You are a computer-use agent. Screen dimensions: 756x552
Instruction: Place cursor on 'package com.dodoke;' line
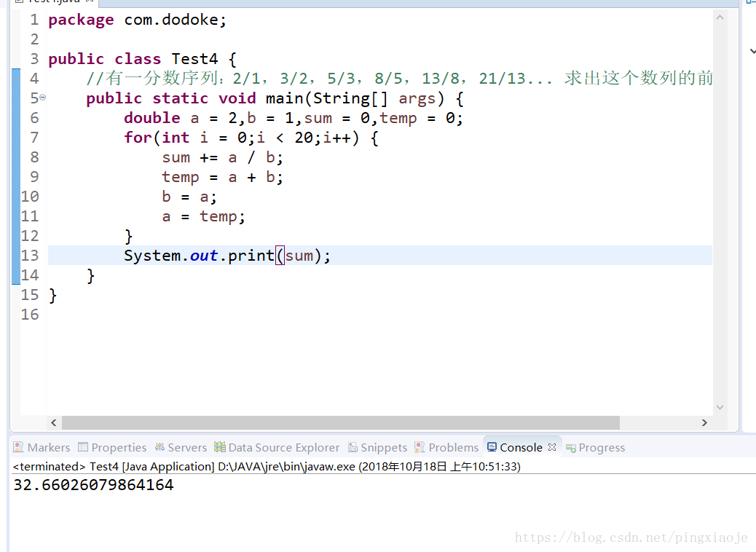pos(137,20)
